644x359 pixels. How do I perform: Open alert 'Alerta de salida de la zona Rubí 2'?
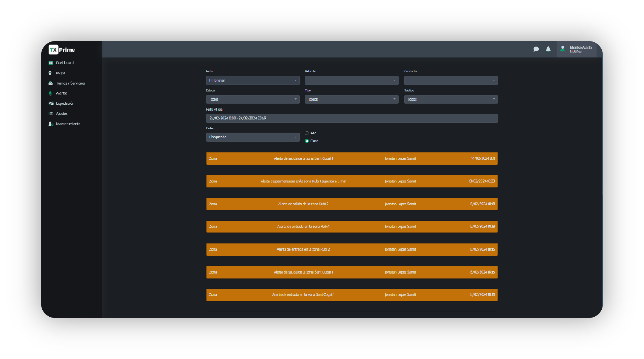(x=352, y=204)
